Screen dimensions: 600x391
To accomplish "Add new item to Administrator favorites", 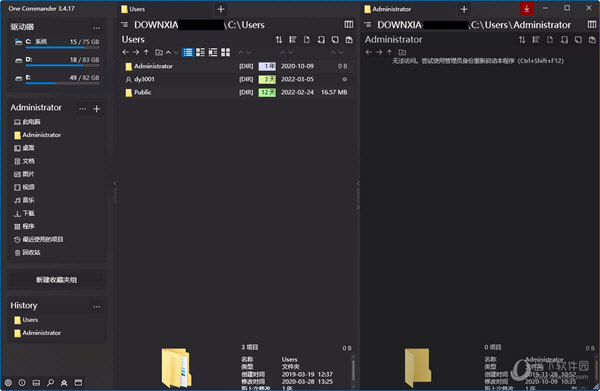I will [x=96, y=109].
